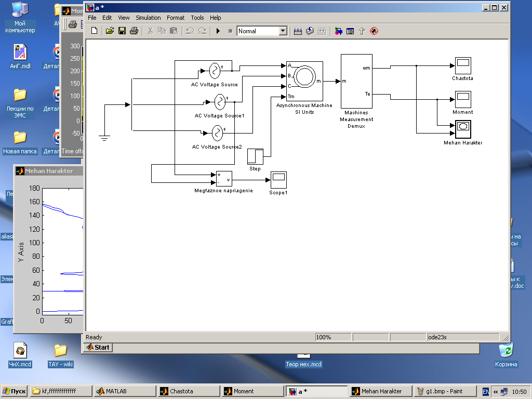Open the File menu
532x399 pixels.
click(92, 18)
